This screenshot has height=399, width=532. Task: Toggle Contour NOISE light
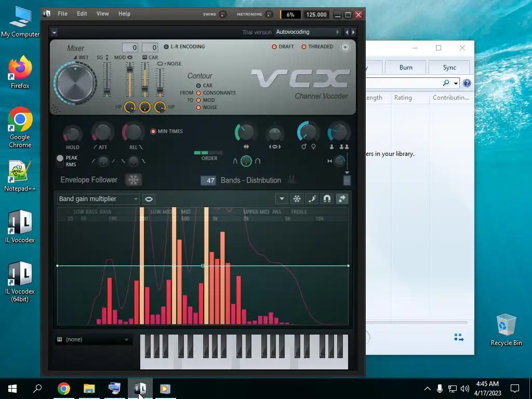pos(198,108)
